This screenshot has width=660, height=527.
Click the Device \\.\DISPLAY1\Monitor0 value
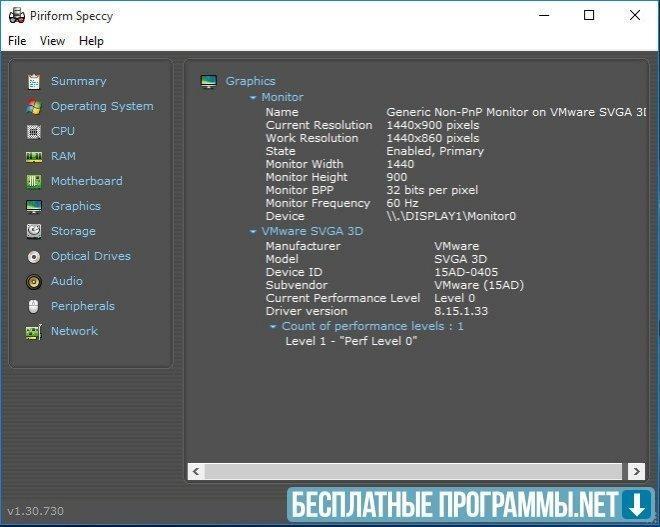pos(451,216)
